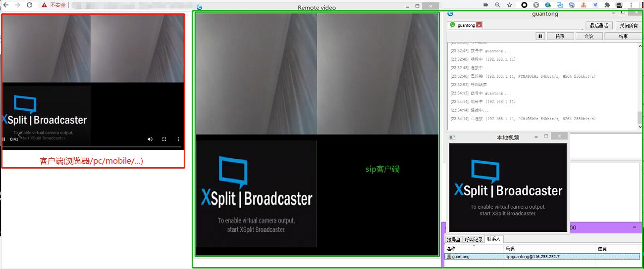Open the globe browser extension
Viewport: 644px width, 269px height.
pos(548,5)
